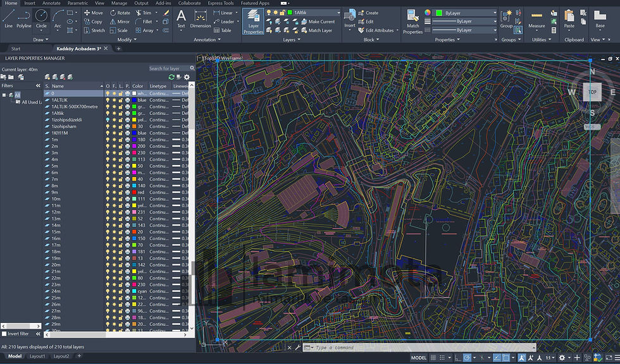Select the Arc tool
The width and height of the screenshot is (620, 364).
pyautogui.click(x=58, y=19)
